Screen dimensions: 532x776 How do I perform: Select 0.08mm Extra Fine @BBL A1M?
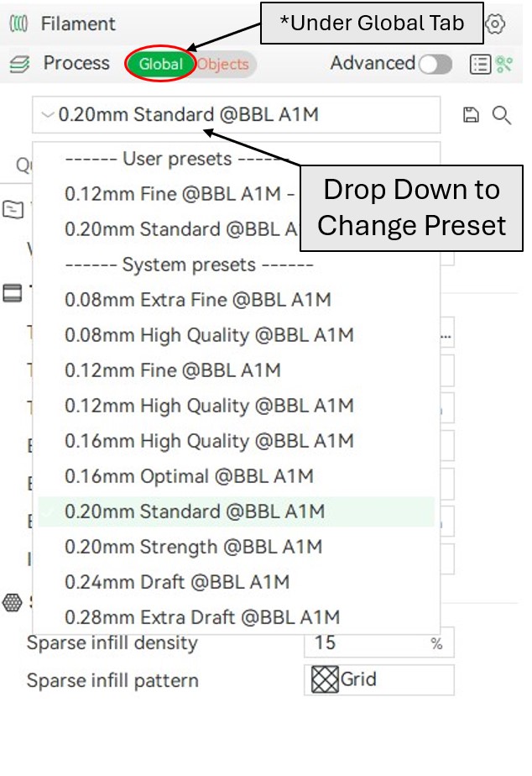coord(237,300)
